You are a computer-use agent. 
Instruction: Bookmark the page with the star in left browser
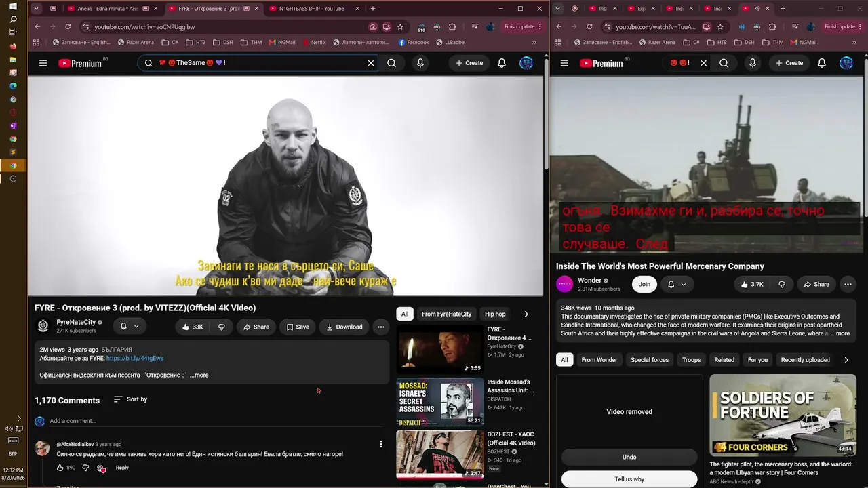pyautogui.click(x=400, y=26)
